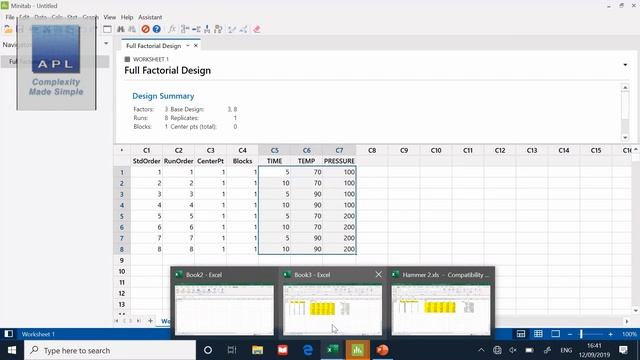The width and height of the screenshot is (640, 360).
Task: Click the red Cancel icon in toolbar
Action: 145,29
